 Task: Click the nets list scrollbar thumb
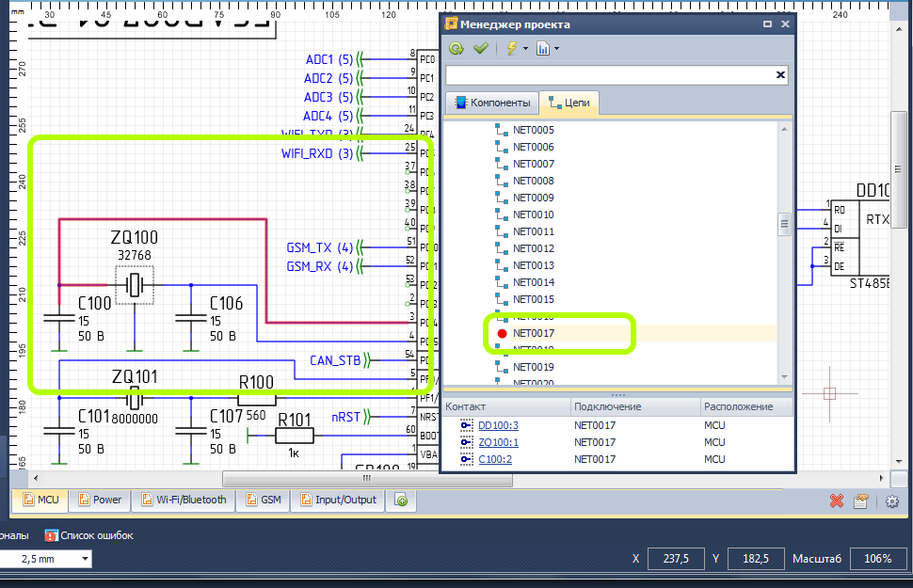pyautogui.click(x=784, y=224)
